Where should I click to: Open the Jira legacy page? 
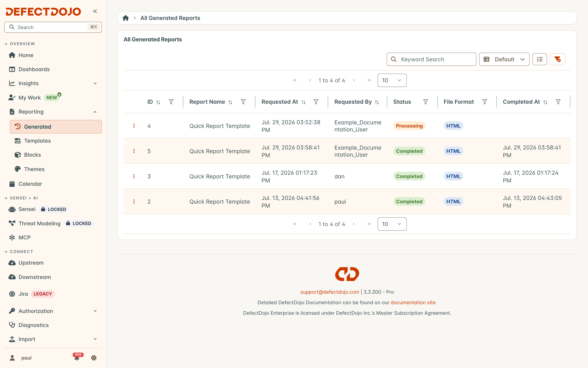click(x=53, y=294)
